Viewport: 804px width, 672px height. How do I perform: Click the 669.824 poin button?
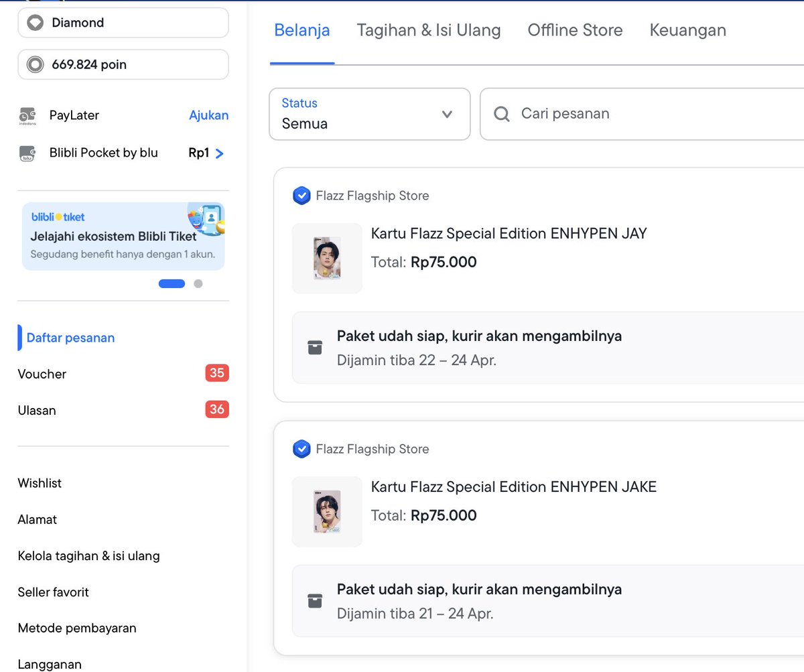tap(123, 65)
